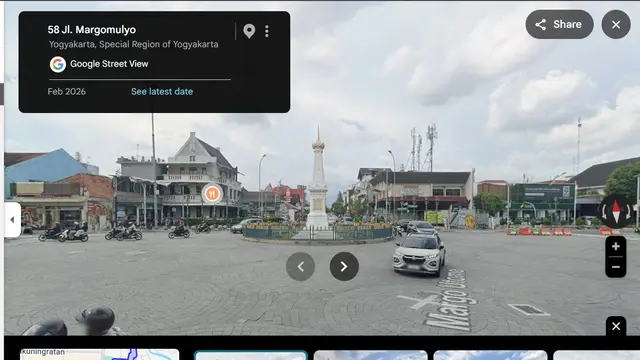640x360 pixels.
Task: Open the mini map showing Kuningratan
Action: 100,354
